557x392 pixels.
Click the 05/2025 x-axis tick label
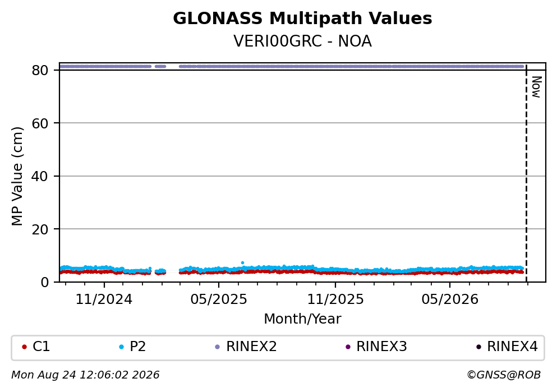pos(218,299)
